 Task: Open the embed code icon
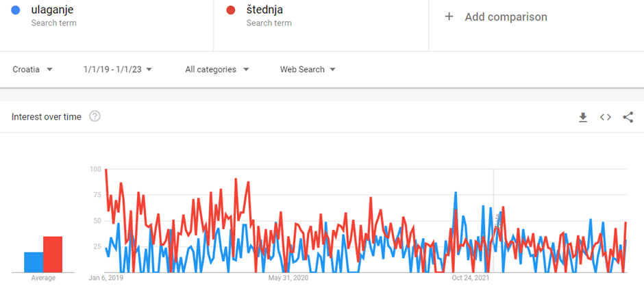(606, 117)
